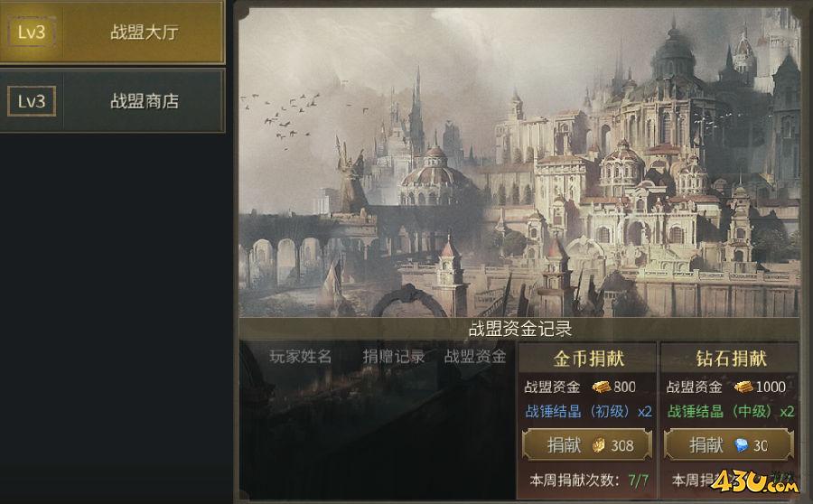This screenshot has width=813, height=504.
Task: Click the gold coin 捐献 308 button
Action: (x=587, y=445)
